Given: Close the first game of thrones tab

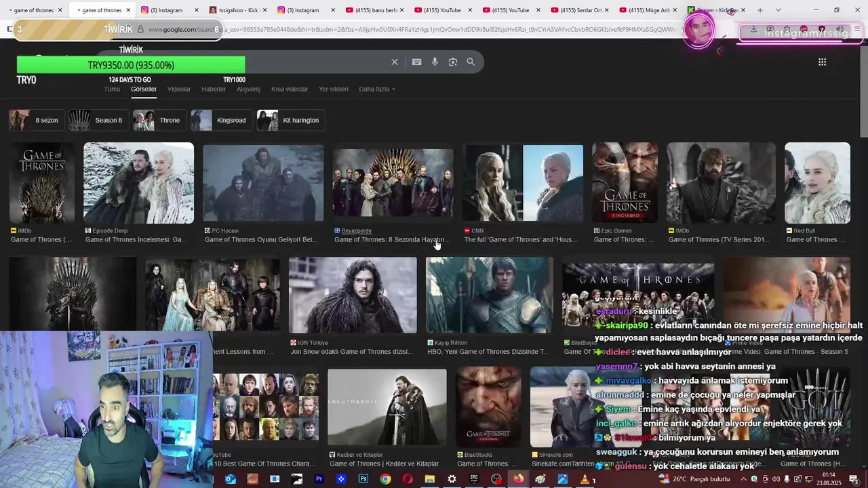Looking at the screenshot, I should coord(60,10).
